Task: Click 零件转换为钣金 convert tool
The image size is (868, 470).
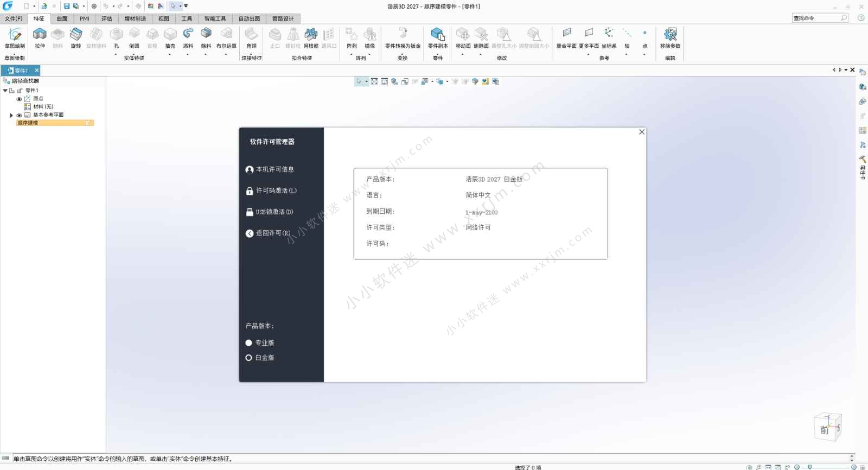Action: [x=403, y=37]
